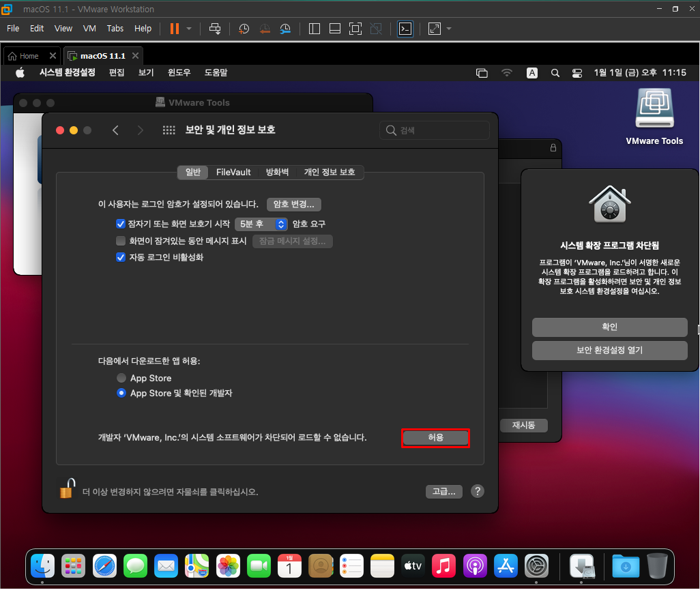Click the Wi-Fi status icon

point(507,73)
